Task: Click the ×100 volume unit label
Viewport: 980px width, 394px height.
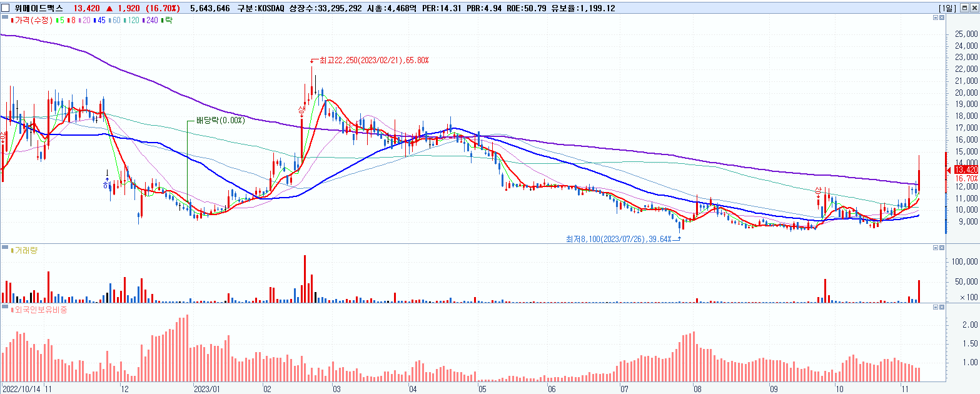Action: [x=969, y=297]
